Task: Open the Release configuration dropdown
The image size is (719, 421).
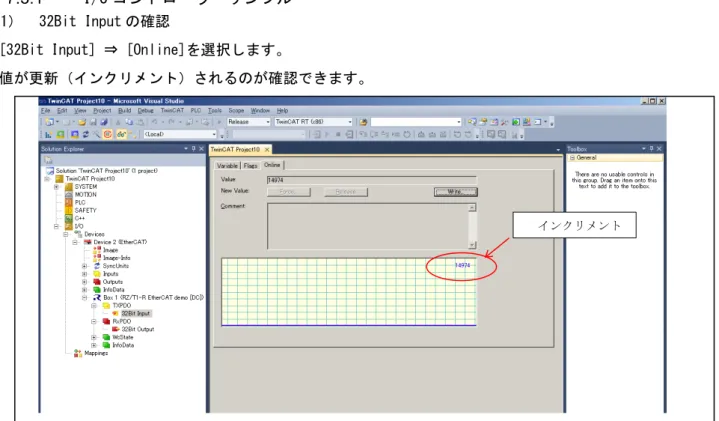Action: tap(249, 122)
